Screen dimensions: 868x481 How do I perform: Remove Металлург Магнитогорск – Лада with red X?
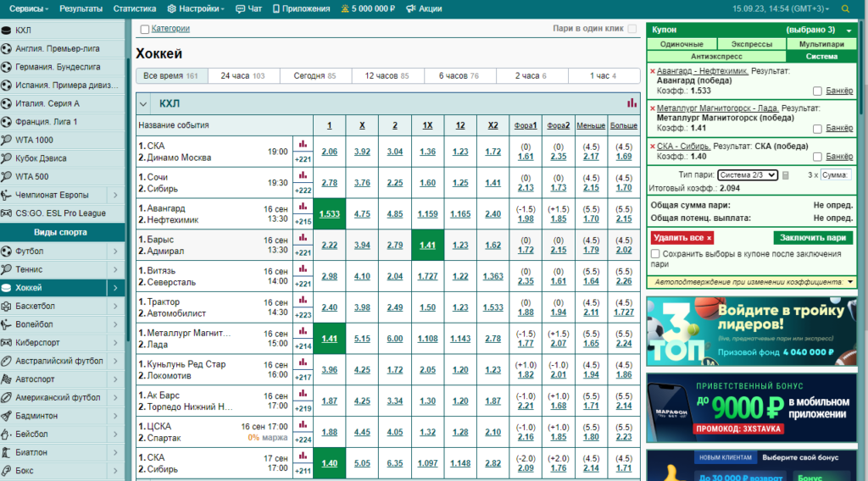(653, 109)
